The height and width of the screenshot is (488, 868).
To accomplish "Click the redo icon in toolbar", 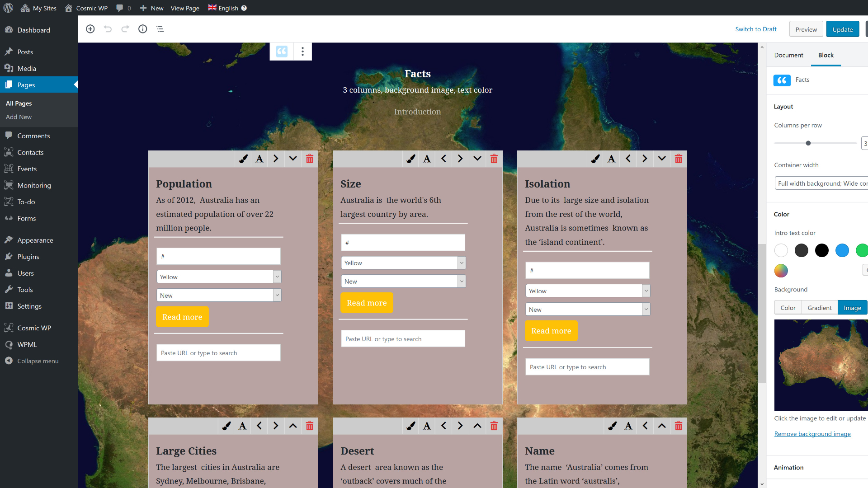I will point(126,28).
